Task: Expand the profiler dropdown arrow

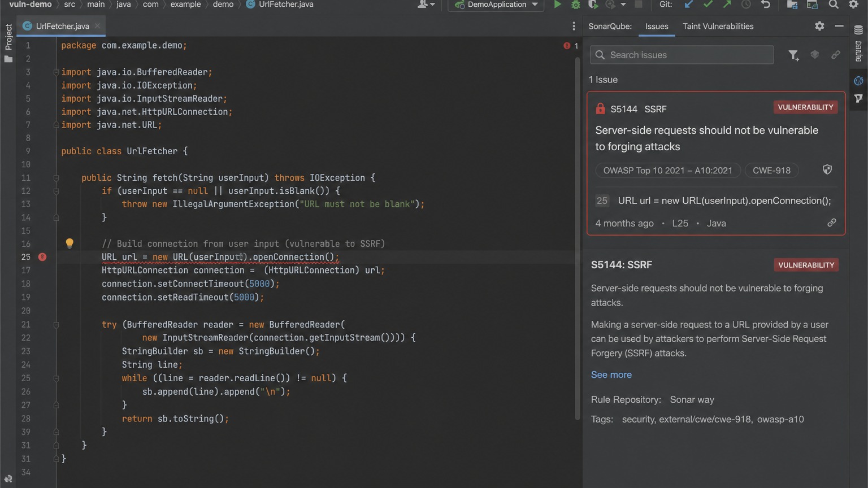Action: tap(623, 5)
